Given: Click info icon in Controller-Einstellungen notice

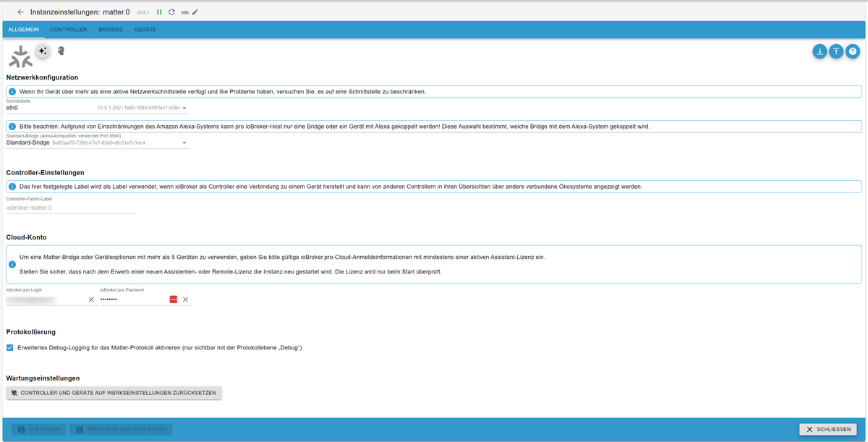Looking at the screenshot, I should (x=12, y=187).
